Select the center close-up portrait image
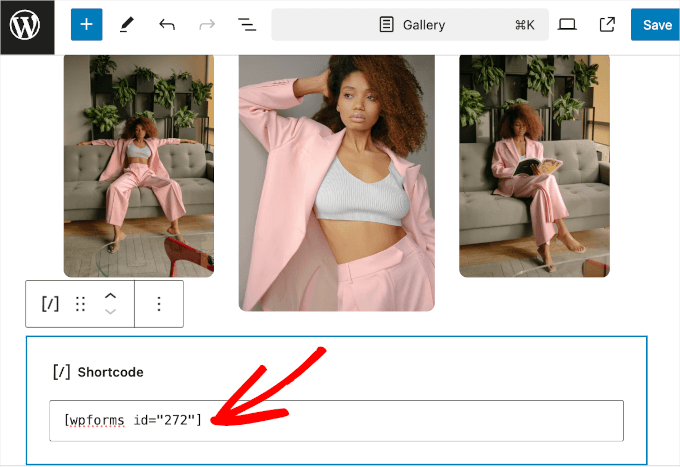 [x=337, y=183]
